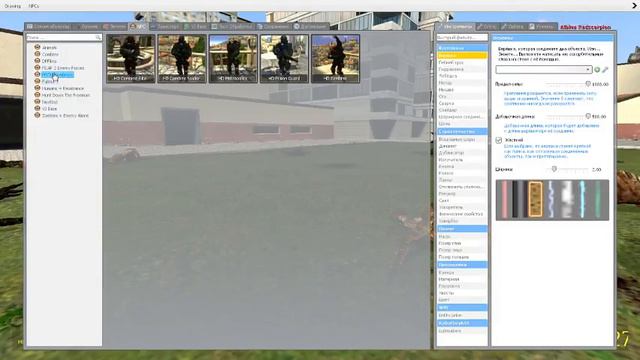Select the Воздушные шары tool

(x=462, y=139)
